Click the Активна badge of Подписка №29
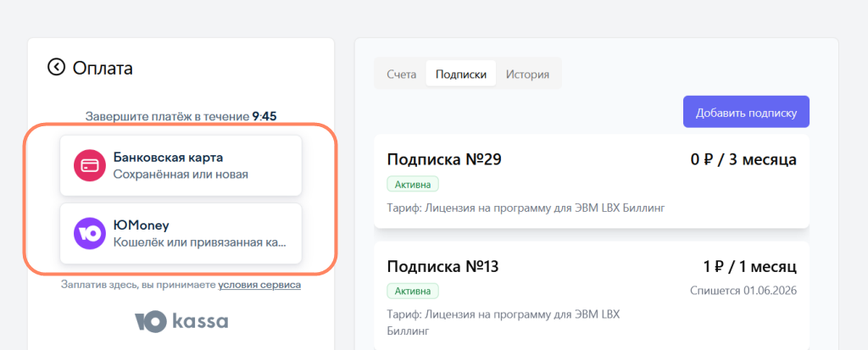Image resolution: width=868 pixels, height=350 pixels. point(413,185)
